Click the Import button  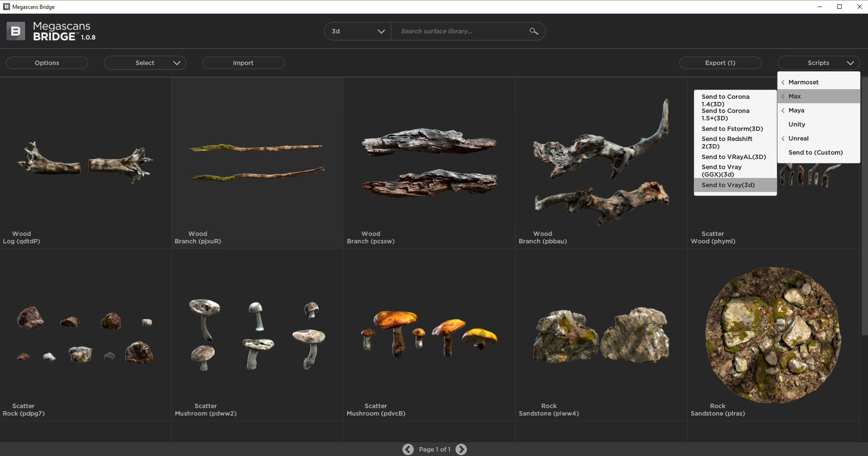(x=244, y=63)
